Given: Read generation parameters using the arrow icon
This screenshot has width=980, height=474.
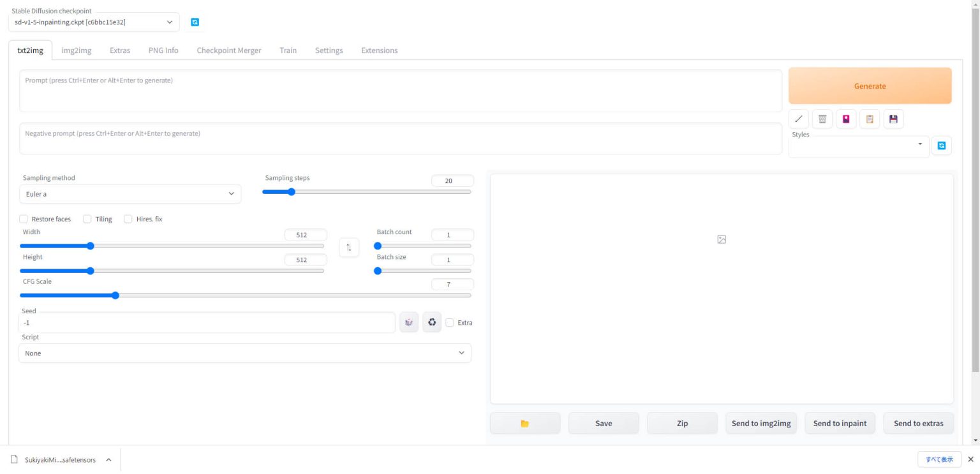Looking at the screenshot, I should coord(798,119).
